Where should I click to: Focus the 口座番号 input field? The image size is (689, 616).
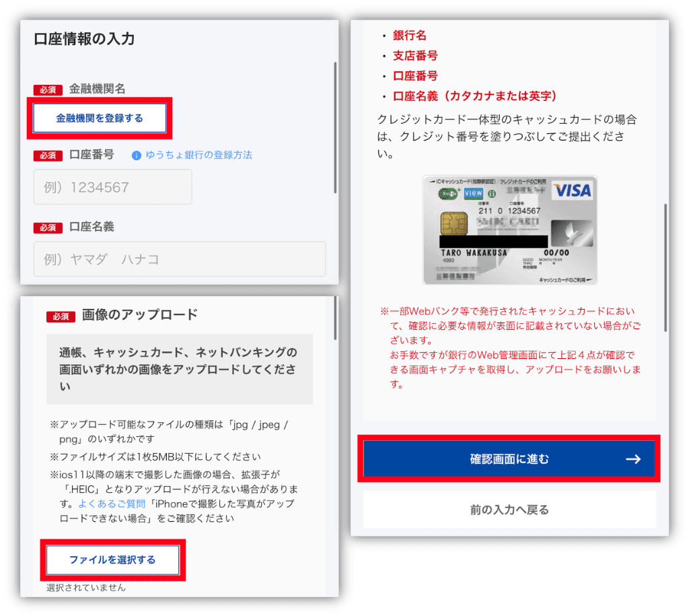112,187
